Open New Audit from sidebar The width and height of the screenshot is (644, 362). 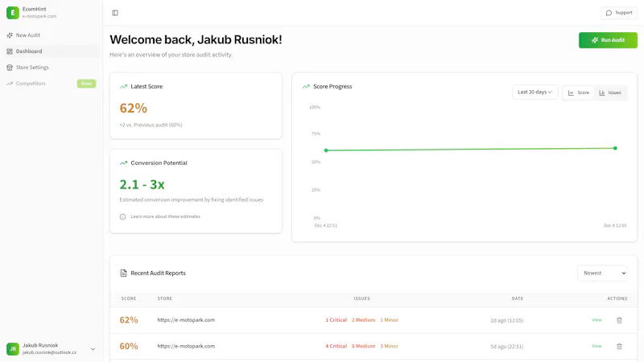point(51,35)
